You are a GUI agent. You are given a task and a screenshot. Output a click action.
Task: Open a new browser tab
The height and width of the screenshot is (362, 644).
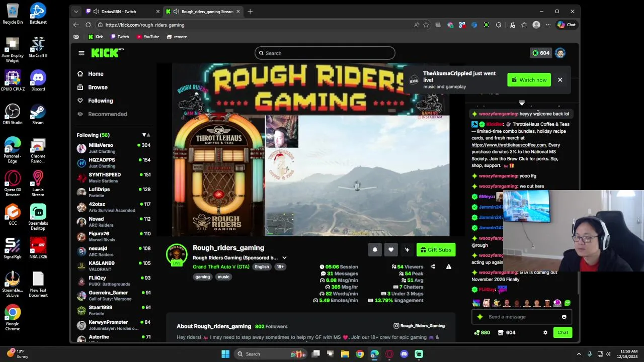(x=250, y=12)
